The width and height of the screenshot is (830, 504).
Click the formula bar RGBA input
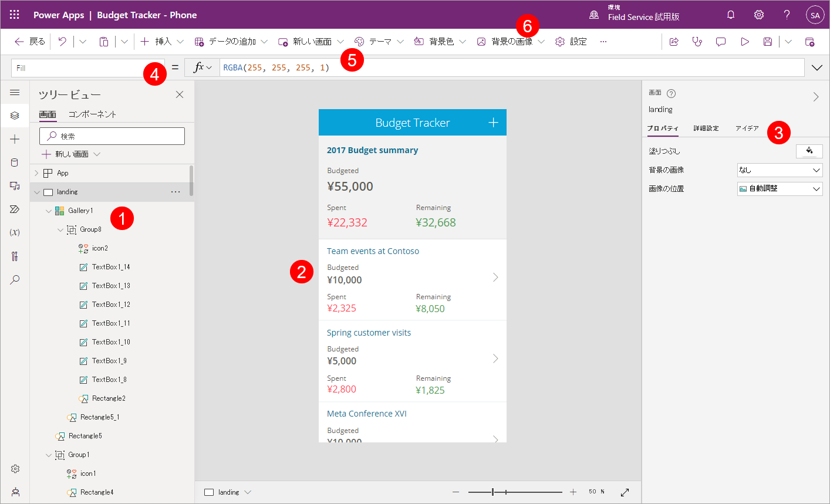[512, 67]
